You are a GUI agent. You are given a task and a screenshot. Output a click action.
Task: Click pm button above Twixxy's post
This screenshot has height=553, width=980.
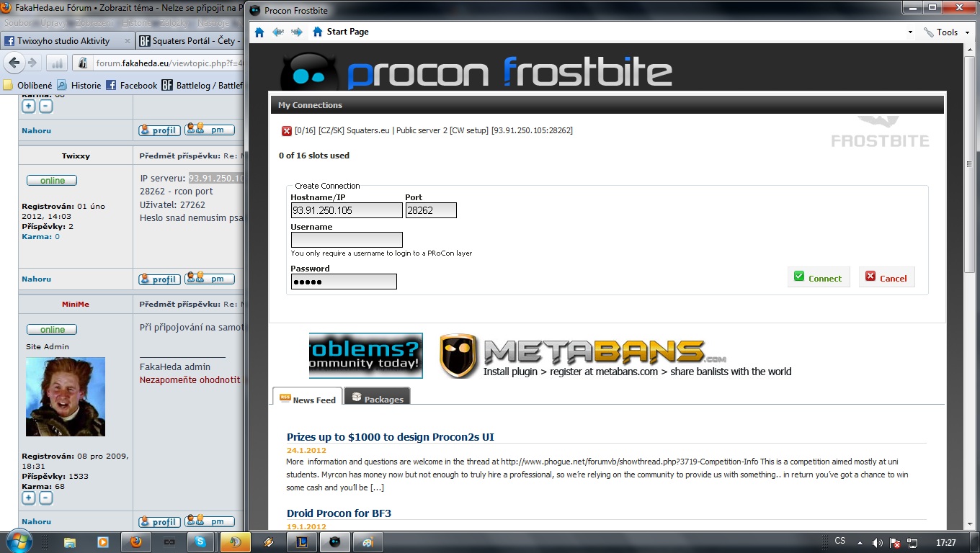[210, 130]
